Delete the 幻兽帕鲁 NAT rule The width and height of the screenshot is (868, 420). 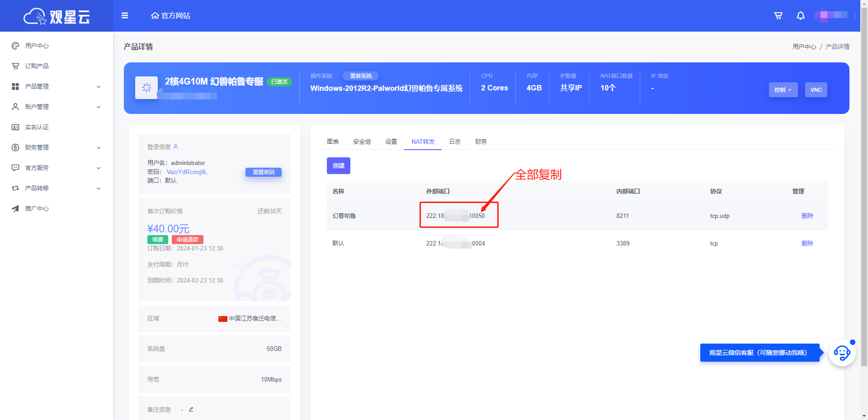(x=807, y=216)
